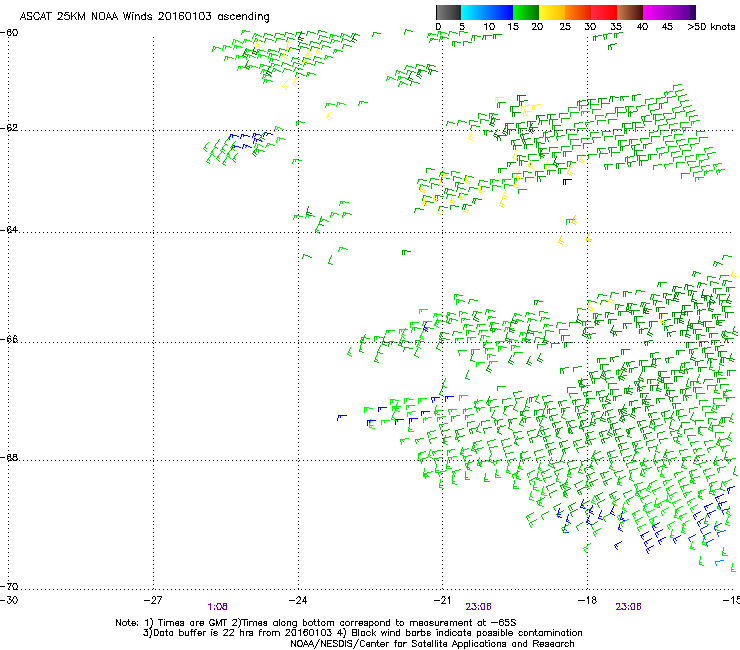Click the orange 25-30 knots legend segment
Image resolution: width=740 pixels, height=650 pixels.
[x=578, y=12]
